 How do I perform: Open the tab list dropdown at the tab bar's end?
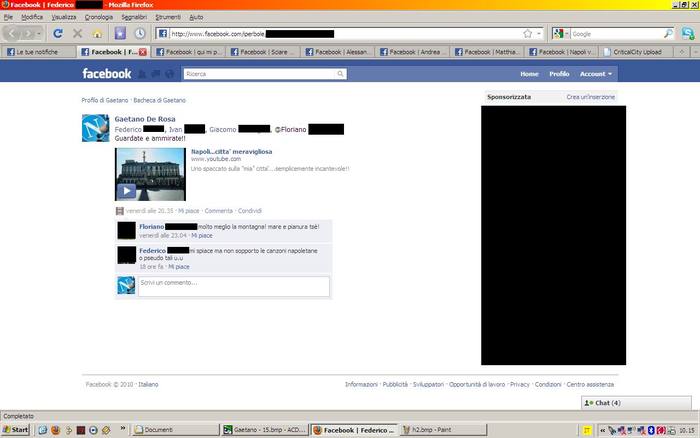[x=696, y=52]
